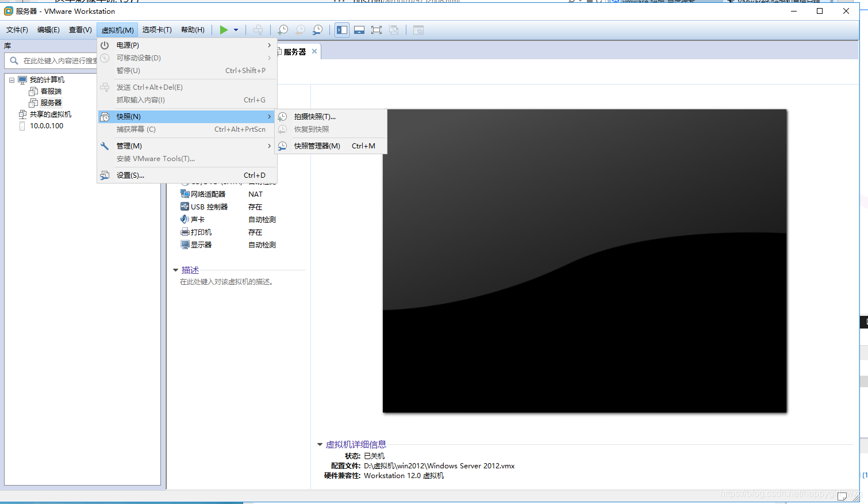Click the 电源 power icon in menu
The height and width of the screenshot is (504, 868).
click(105, 45)
